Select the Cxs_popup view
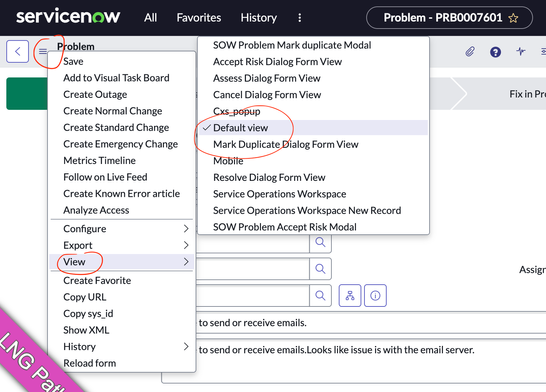The image size is (546, 392). pyautogui.click(x=313, y=111)
